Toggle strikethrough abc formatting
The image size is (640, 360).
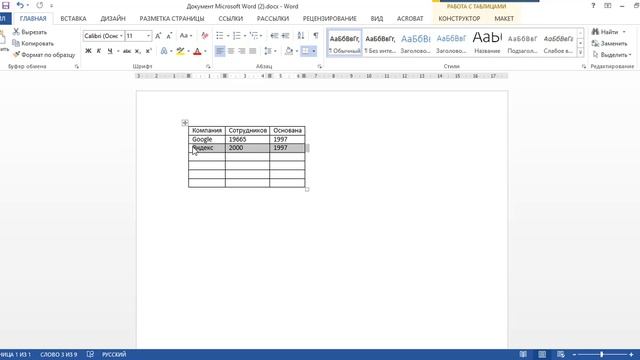click(x=127, y=51)
